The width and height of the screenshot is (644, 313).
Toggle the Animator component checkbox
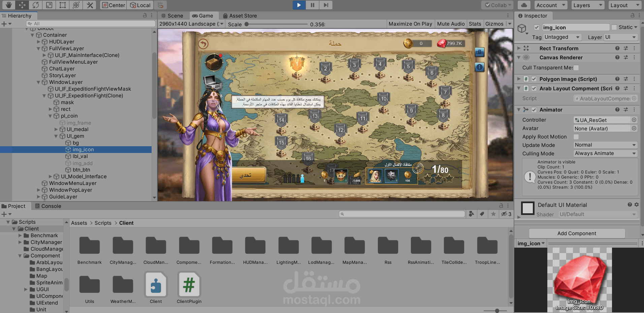click(x=534, y=109)
